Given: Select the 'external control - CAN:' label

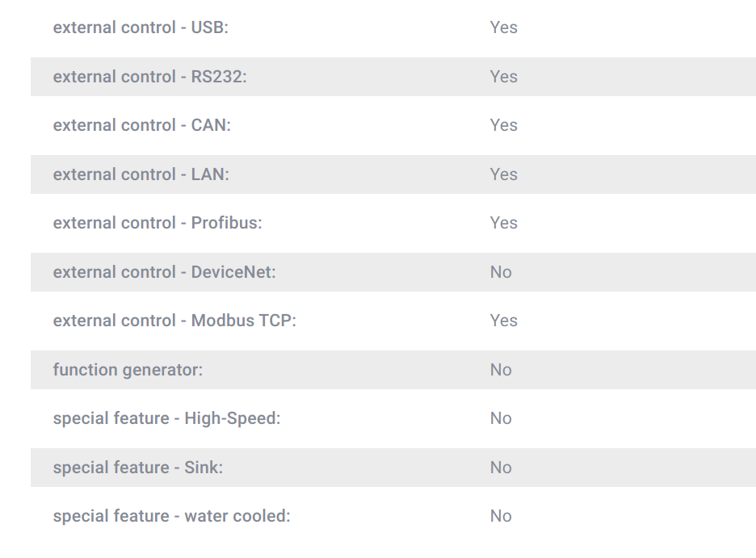Looking at the screenshot, I should [x=142, y=125].
